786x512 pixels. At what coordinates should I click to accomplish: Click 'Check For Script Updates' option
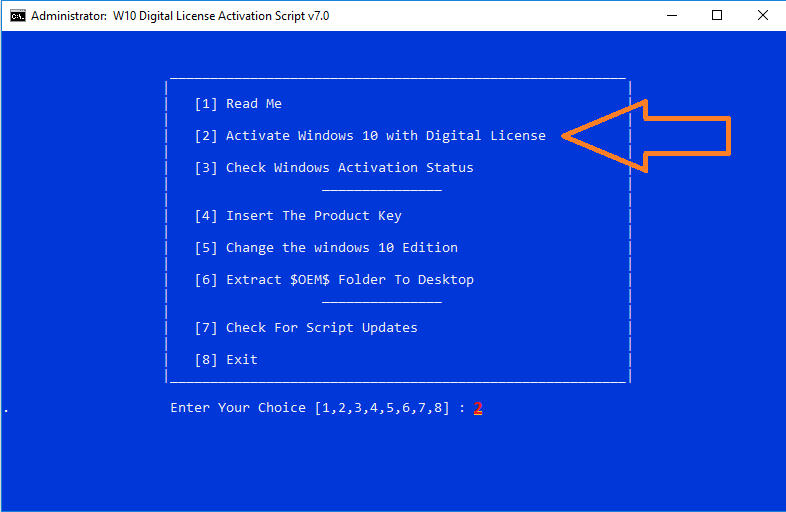[306, 328]
